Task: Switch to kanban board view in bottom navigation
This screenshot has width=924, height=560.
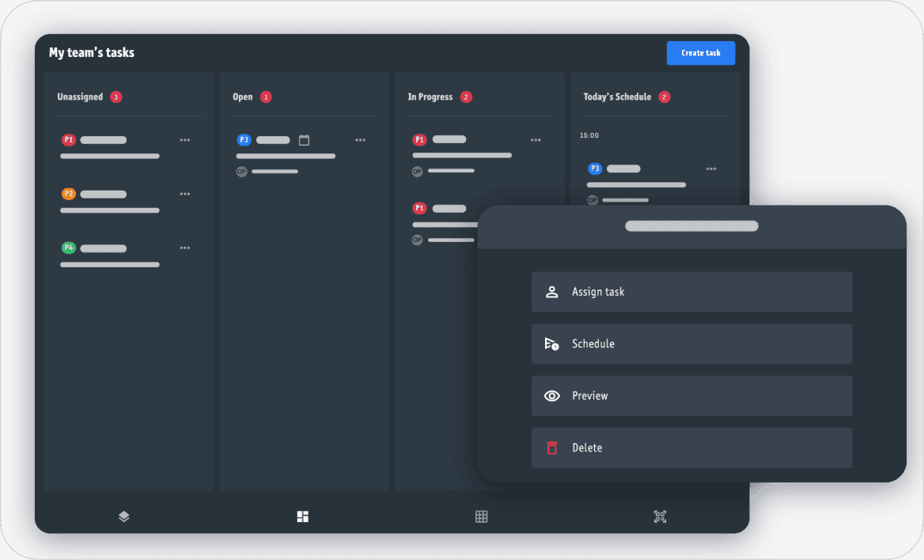Action: pos(302,516)
